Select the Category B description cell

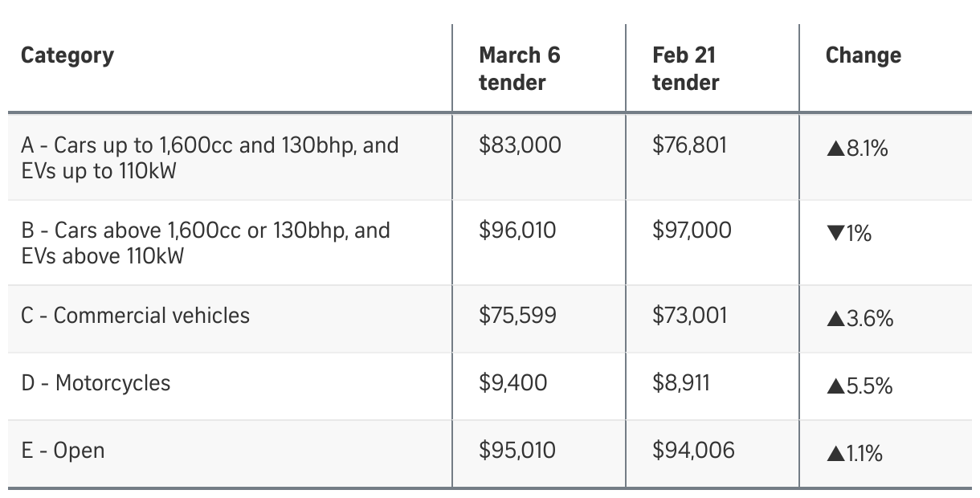point(205,243)
